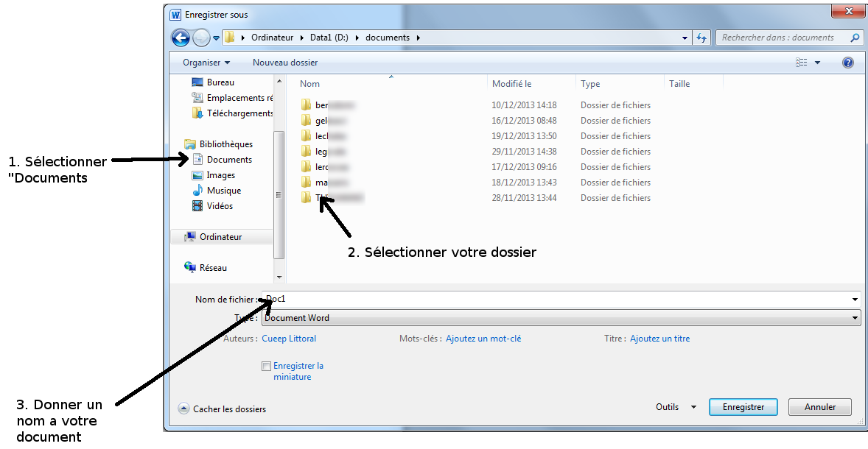Click the Nouveau dossier toolbar button
The height and width of the screenshot is (449, 868).
(x=285, y=63)
